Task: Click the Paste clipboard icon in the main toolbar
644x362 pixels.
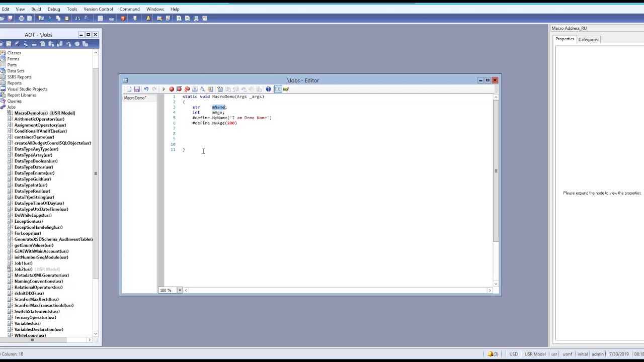Action: click(x=66, y=19)
